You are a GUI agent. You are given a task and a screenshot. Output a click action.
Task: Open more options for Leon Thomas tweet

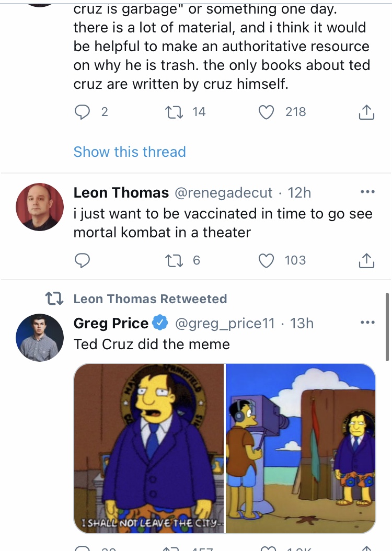point(367,192)
